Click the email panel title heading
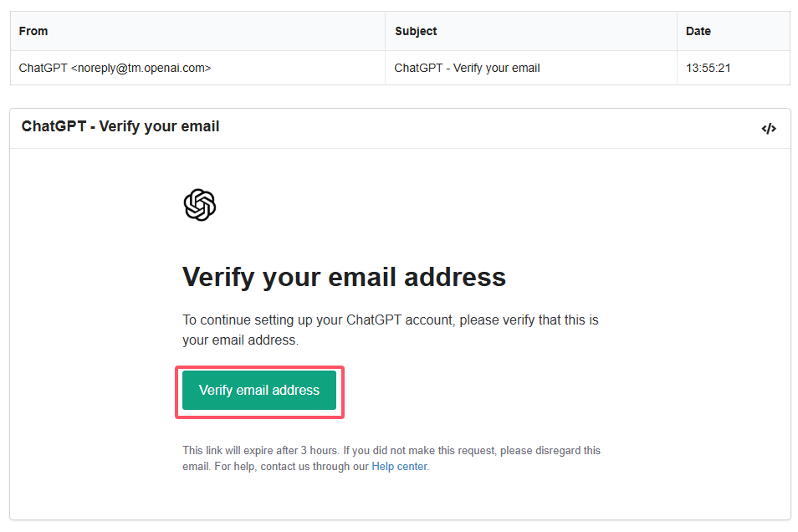Screen dimensions: 798x532 point(120,126)
